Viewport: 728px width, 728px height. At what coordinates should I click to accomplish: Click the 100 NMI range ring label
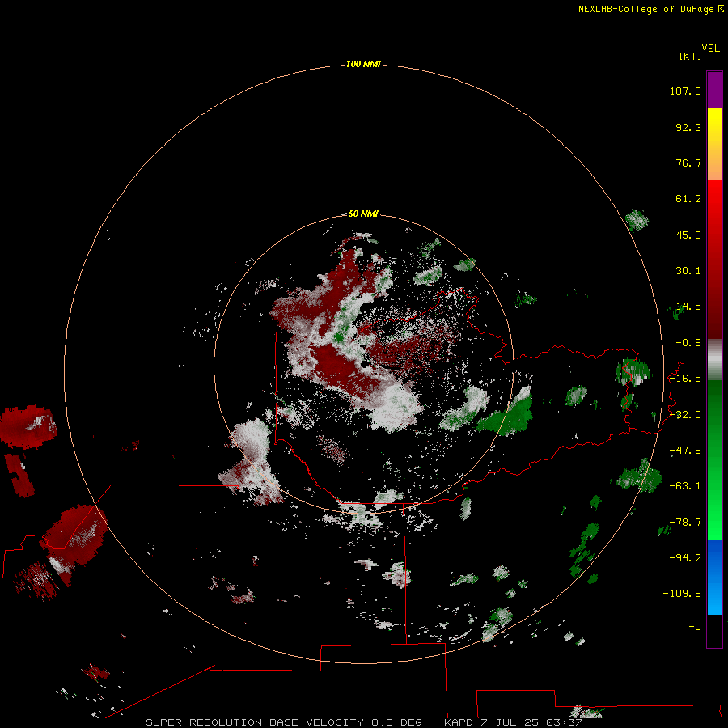pos(363,64)
